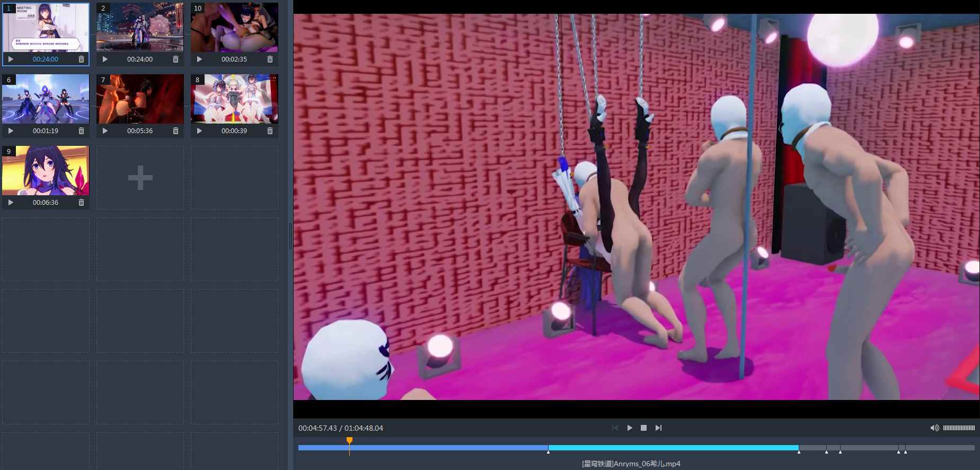980x470 pixels.
Task: Adjust the volume level slider
Action: pyautogui.click(x=959, y=428)
